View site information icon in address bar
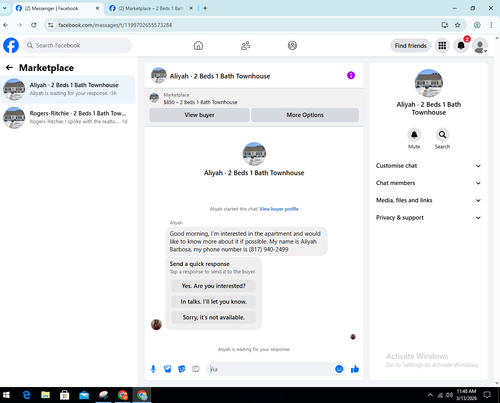Image resolution: width=500 pixels, height=403 pixels. [x=51, y=25]
